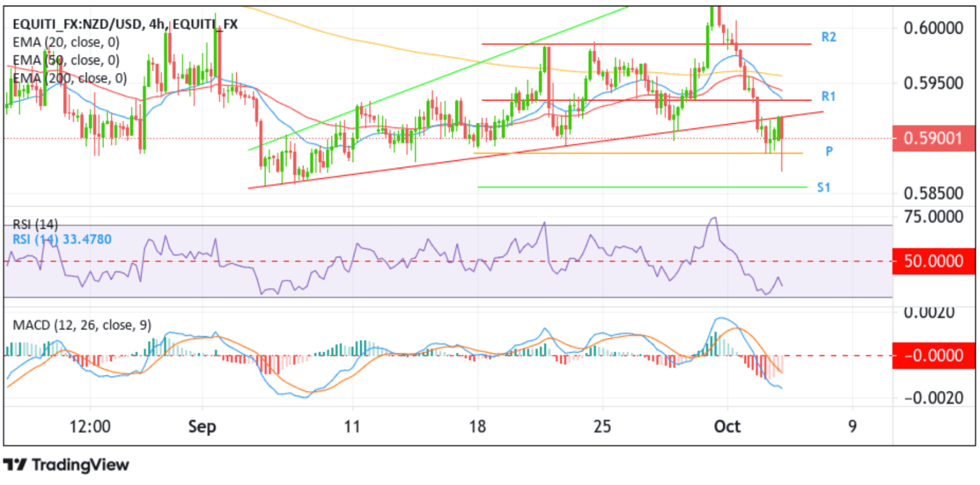Open the TradingView logo link

[x=66, y=465]
